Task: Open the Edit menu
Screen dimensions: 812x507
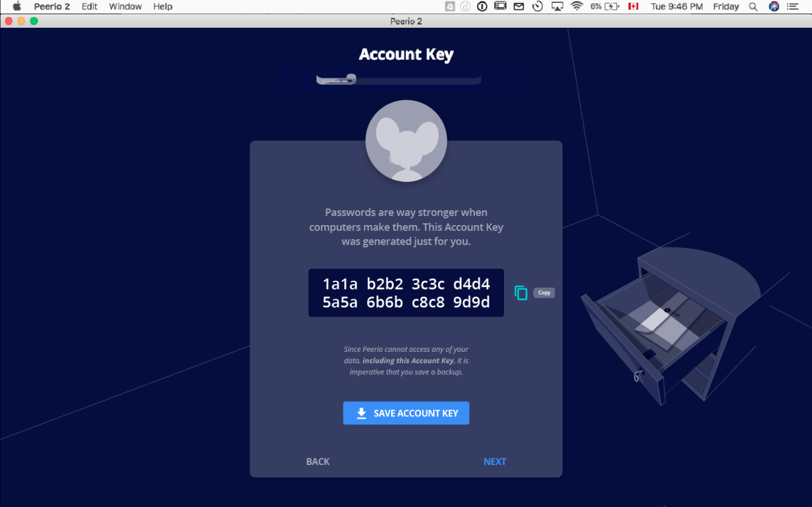Action: click(89, 7)
